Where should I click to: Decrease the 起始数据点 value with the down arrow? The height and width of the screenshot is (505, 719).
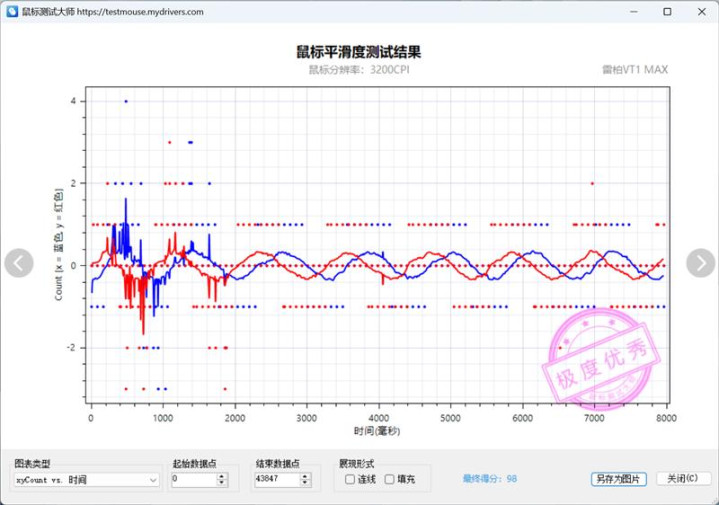point(221,484)
